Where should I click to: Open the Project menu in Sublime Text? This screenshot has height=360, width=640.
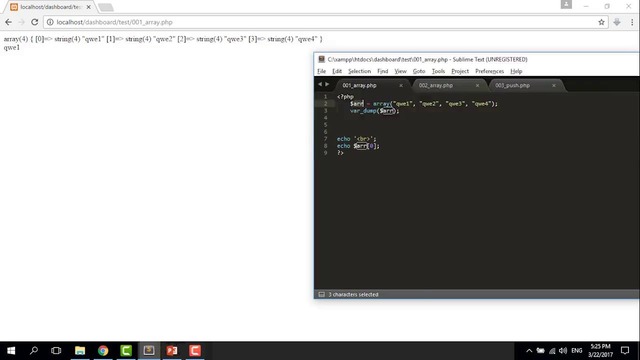460,71
